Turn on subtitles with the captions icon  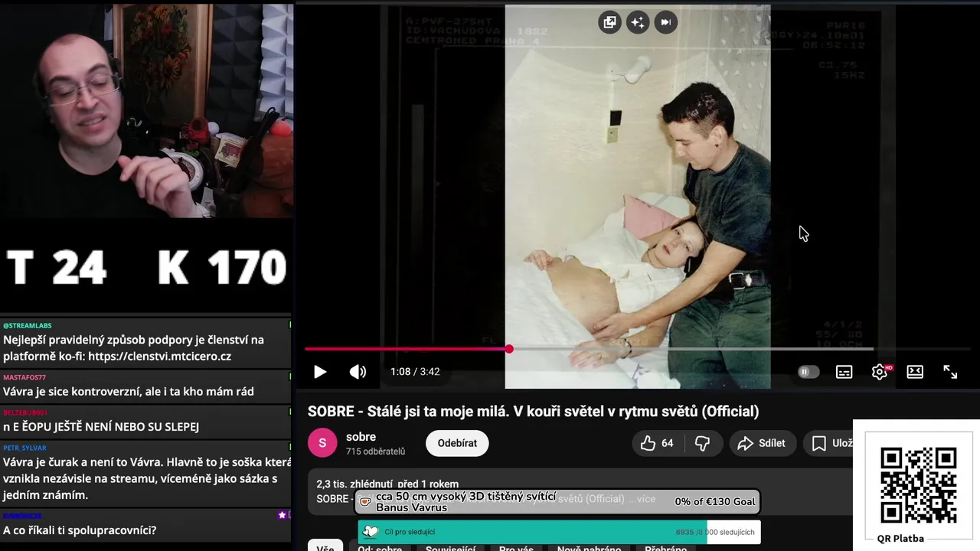click(x=844, y=372)
